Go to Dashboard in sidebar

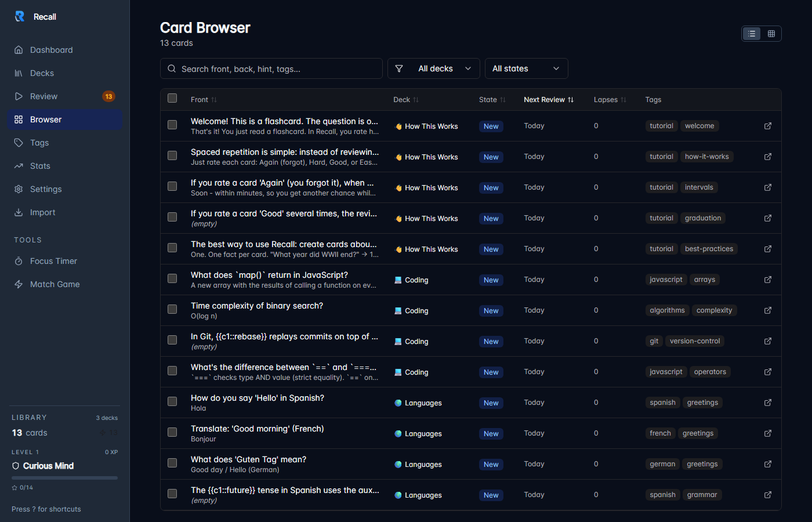pos(65,50)
